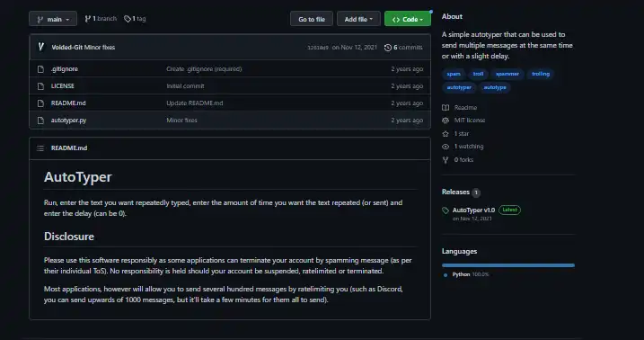Image resolution: width=644 pixels, height=340 pixels.
Task: Select the spammer topic tag
Action: (x=507, y=74)
